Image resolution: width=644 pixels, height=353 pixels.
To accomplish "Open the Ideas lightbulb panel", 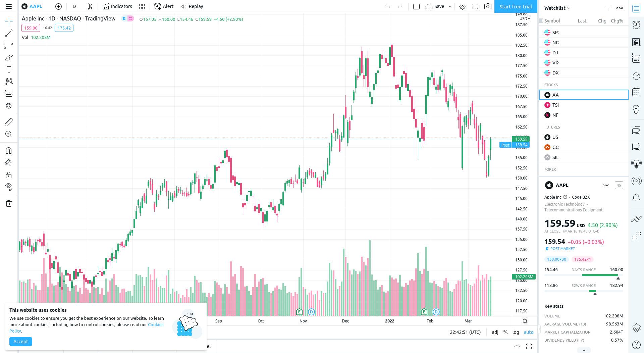I will 636,109.
